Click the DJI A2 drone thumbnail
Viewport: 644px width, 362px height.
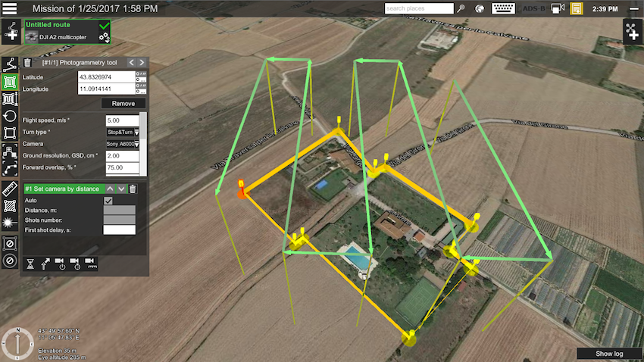point(31,37)
